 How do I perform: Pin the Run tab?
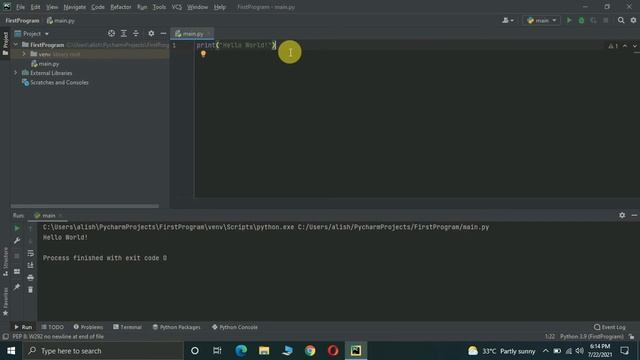tap(17, 287)
